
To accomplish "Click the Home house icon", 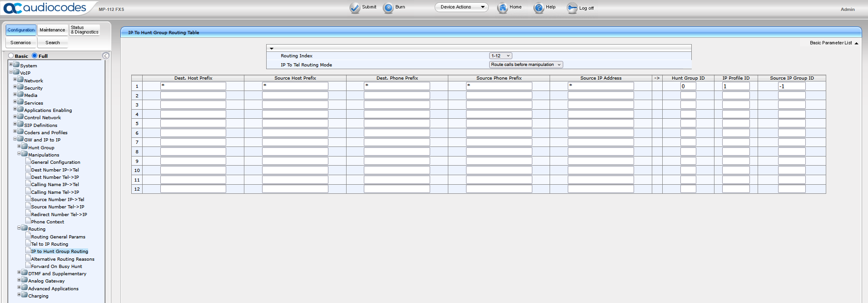I will click(x=502, y=8).
